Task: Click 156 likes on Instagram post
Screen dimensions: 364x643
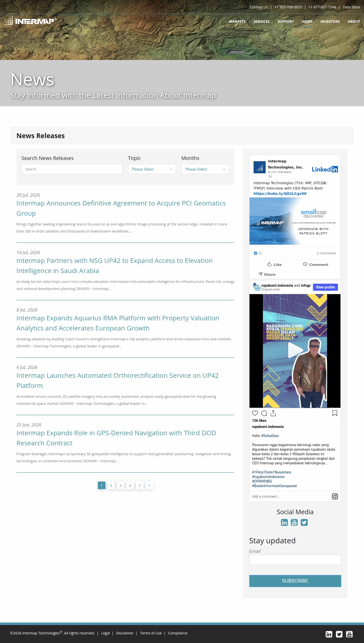Action: [259, 421]
